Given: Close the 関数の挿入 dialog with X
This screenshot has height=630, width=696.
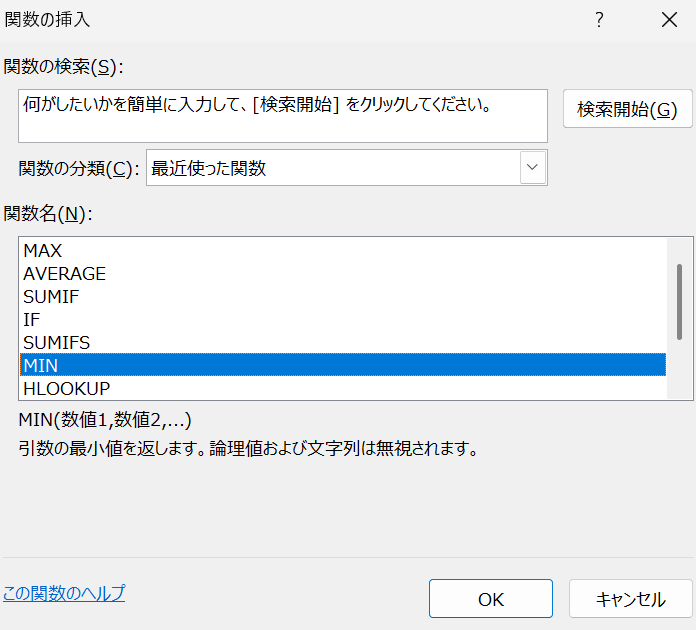Looking at the screenshot, I should pos(669,20).
